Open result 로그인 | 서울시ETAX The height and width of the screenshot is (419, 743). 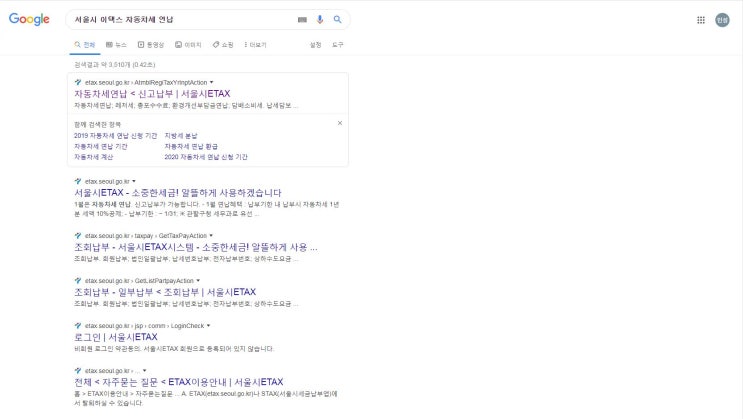click(x=116, y=337)
